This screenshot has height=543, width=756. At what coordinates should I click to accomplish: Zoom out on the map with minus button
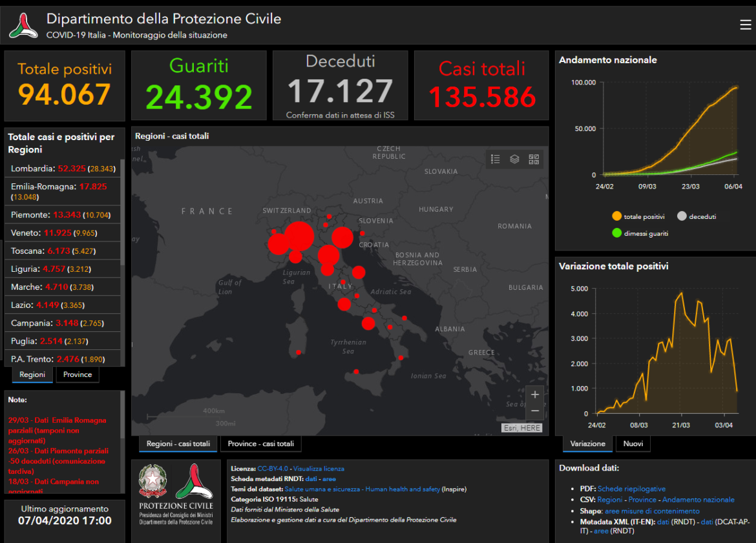click(534, 411)
